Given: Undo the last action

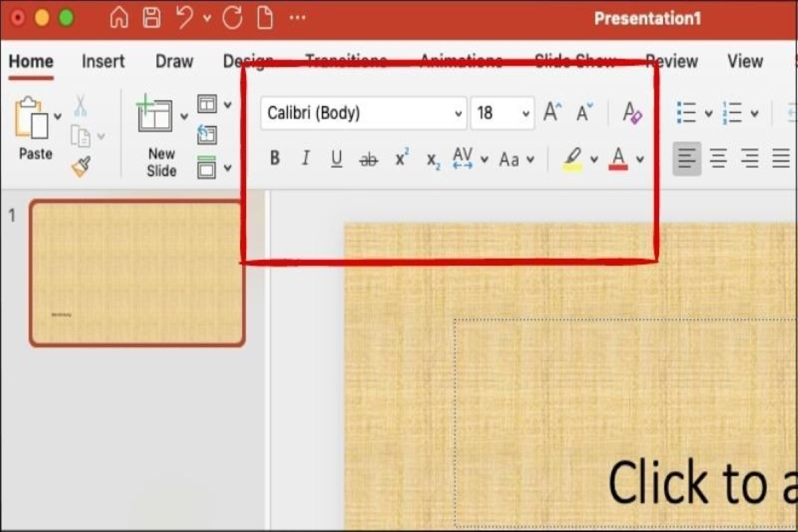Looking at the screenshot, I should point(186,18).
